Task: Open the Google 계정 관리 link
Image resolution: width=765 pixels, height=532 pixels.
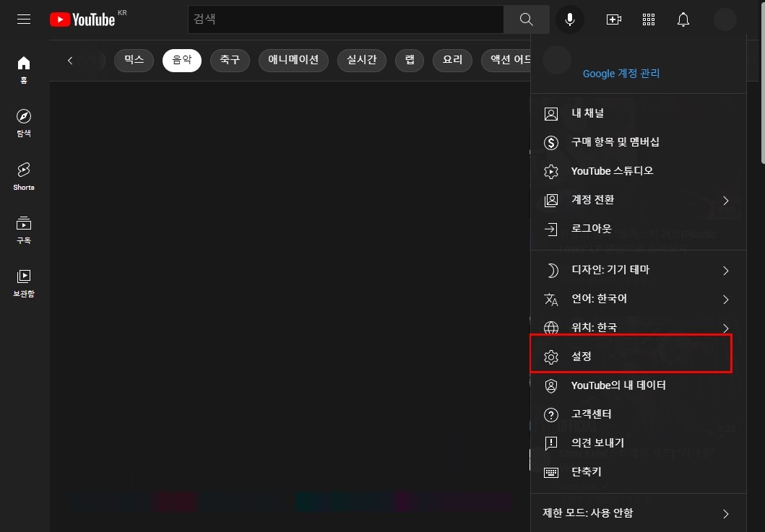Action: click(621, 73)
